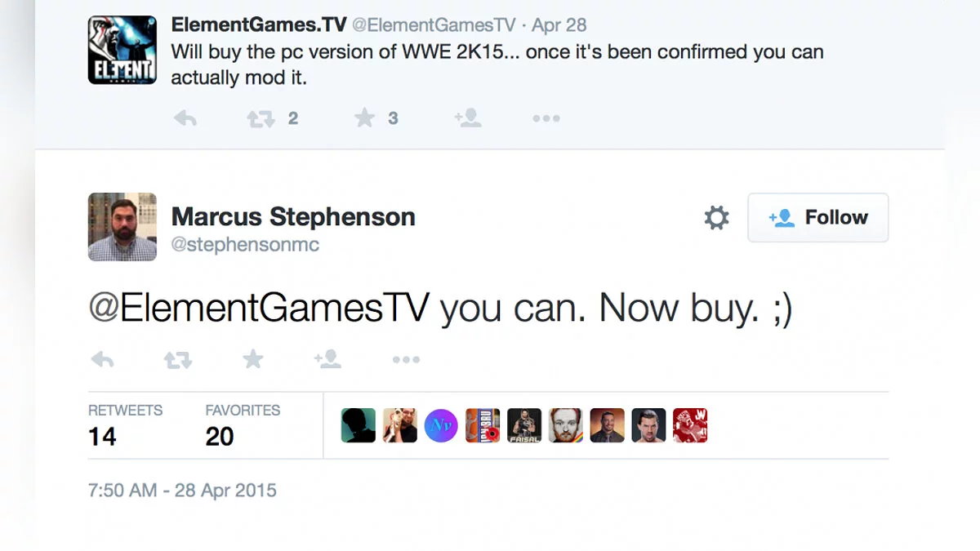Screen dimensions: 980x551
Task: Open the gear settings dropdown
Action: point(716,218)
